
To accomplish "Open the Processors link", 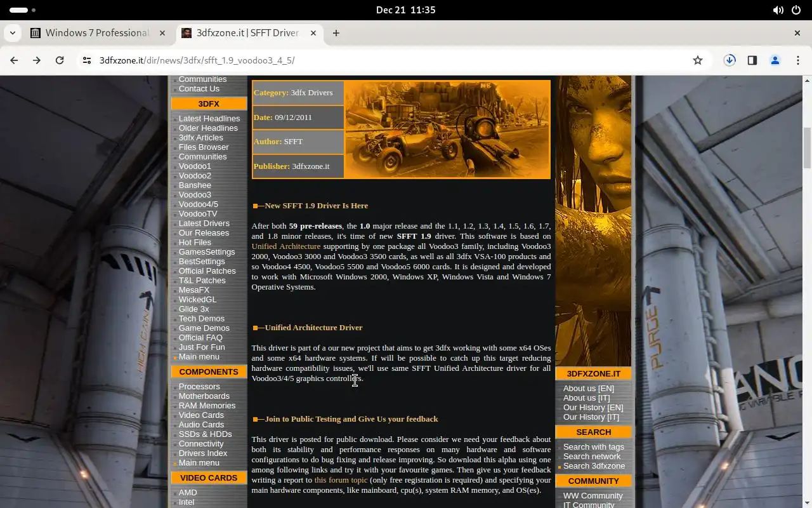I will pos(199,387).
